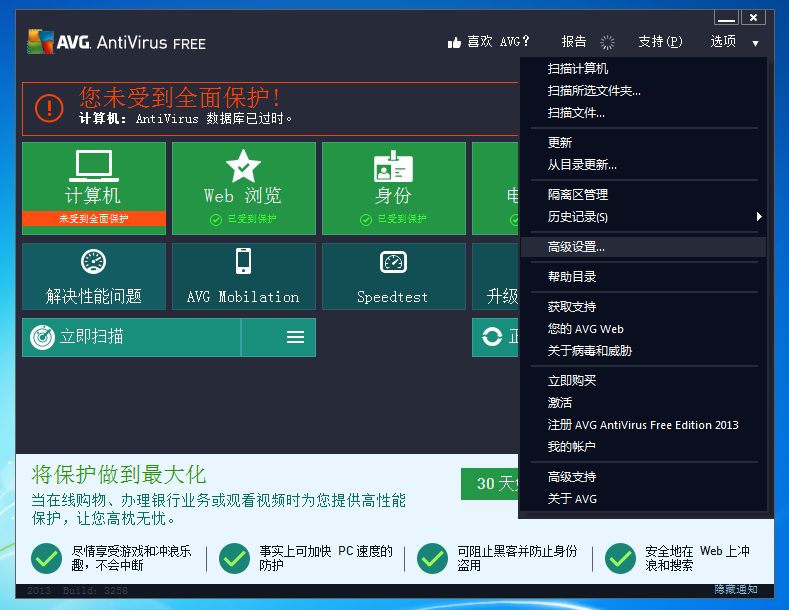The width and height of the screenshot is (789, 610).
Task: Choose 您的 AVG Web menu entry
Action: coord(644,329)
